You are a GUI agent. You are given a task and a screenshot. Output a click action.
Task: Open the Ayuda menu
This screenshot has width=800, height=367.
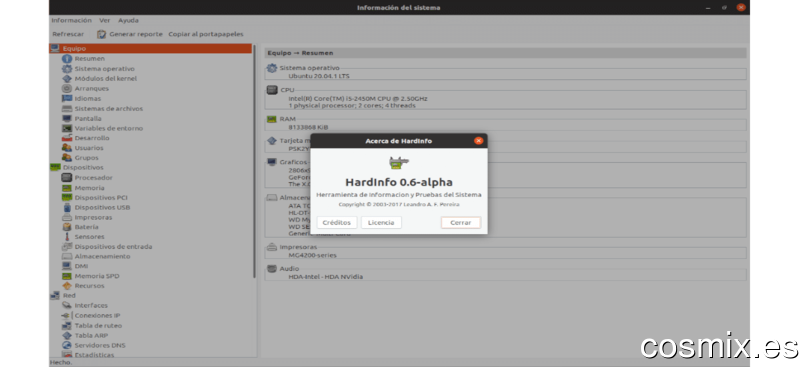coord(128,20)
